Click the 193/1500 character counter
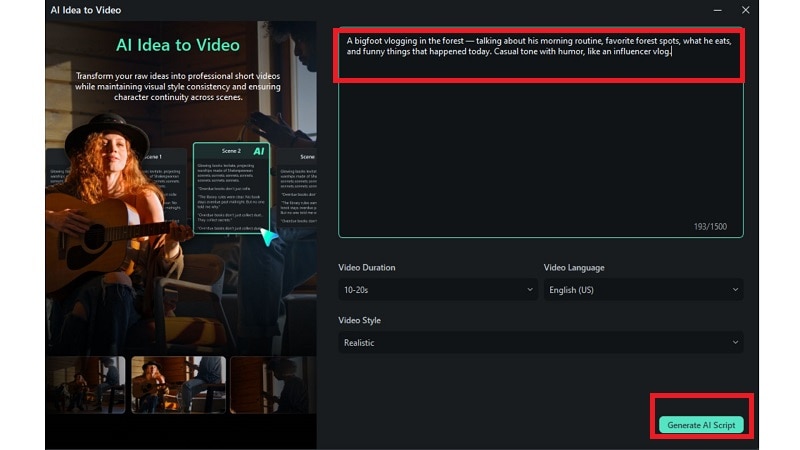Screen dimensions: 800x450 710,227
